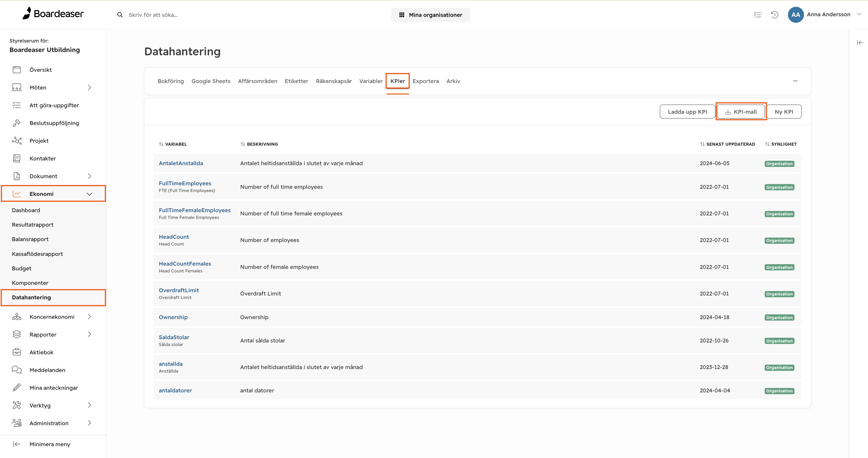Click the search magnifier icon
The width and height of the screenshot is (868, 458).
(120, 15)
